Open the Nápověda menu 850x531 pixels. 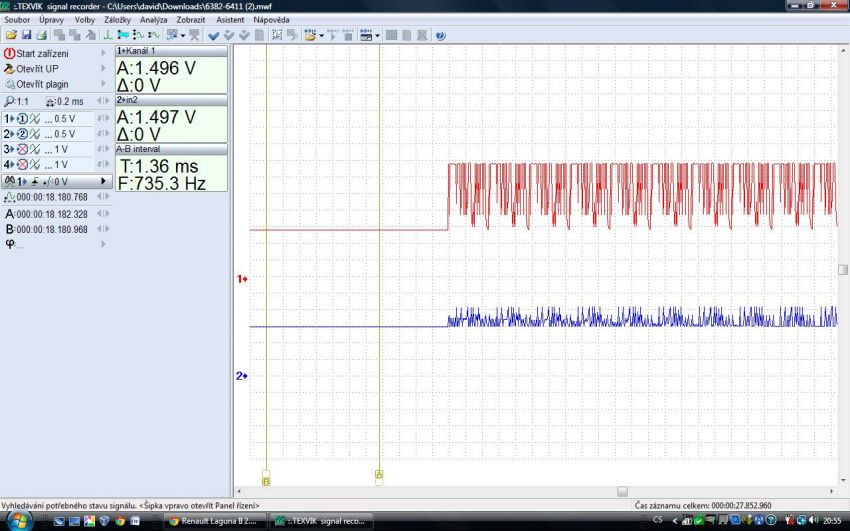[x=271, y=20]
